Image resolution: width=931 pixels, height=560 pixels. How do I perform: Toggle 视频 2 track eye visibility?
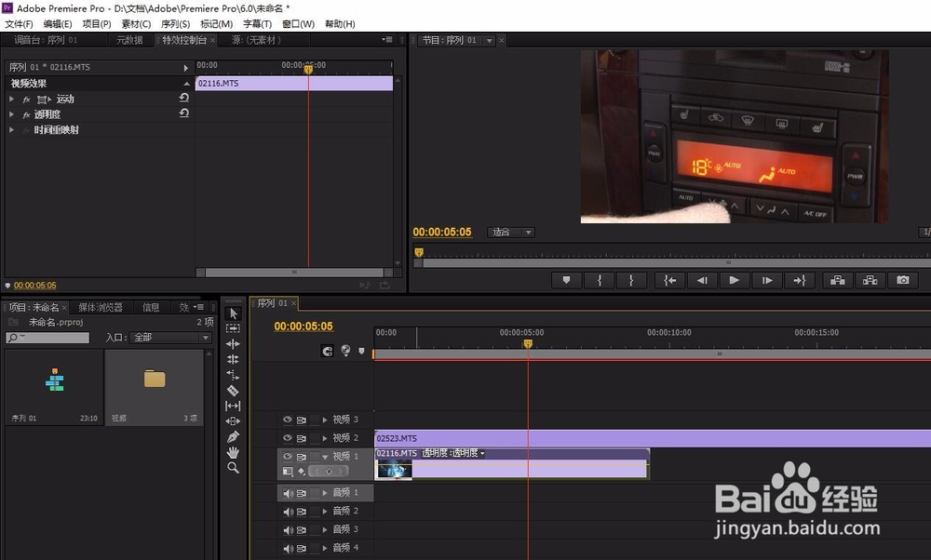tap(288, 438)
